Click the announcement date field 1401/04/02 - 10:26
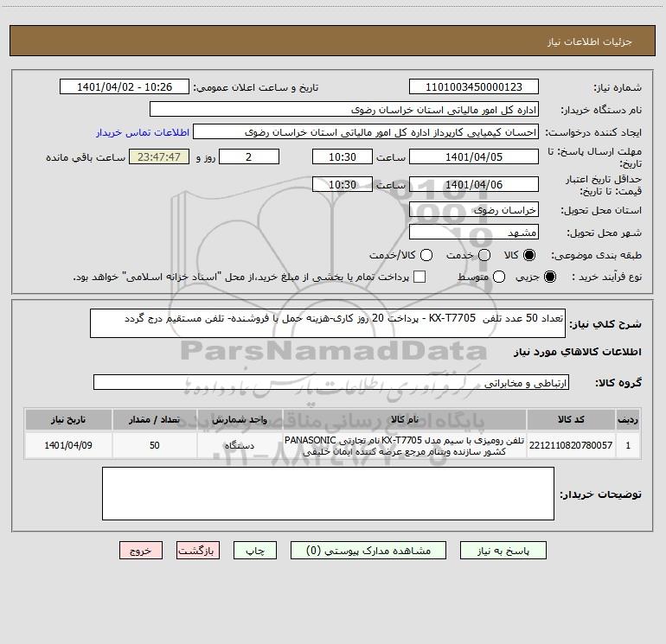Viewport: 666px width, 644px height. [x=125, y=87]
